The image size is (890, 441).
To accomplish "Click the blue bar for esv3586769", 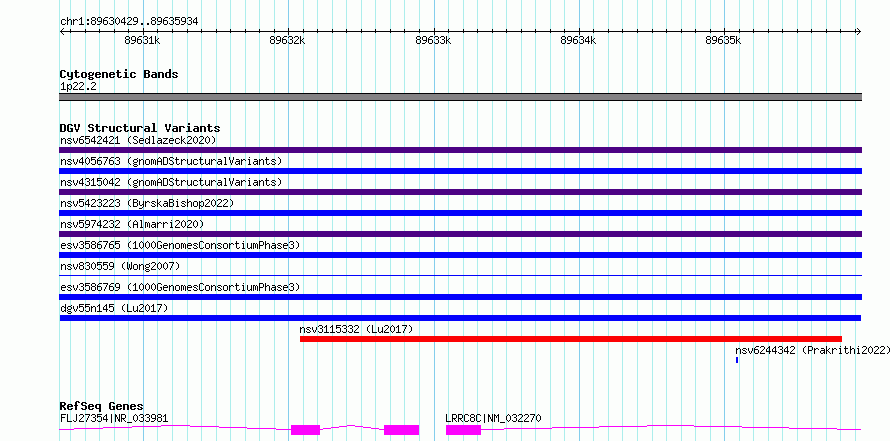I will (x=460, y=297).
